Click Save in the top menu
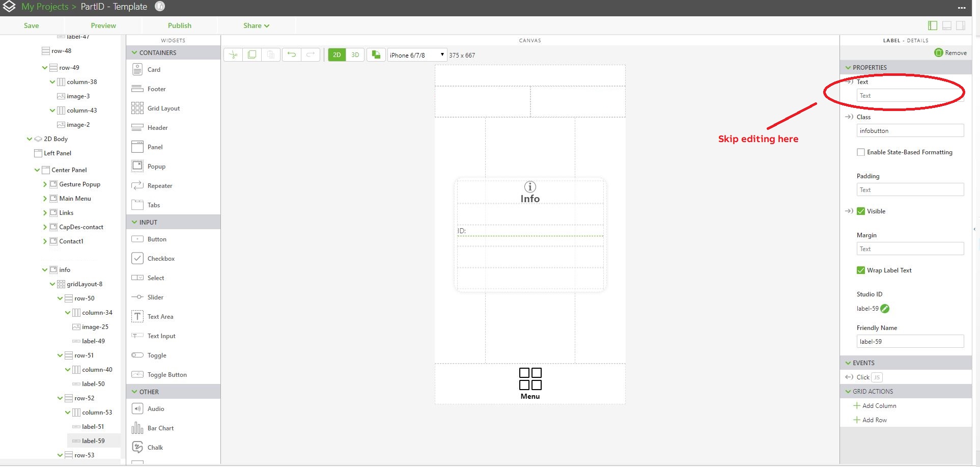980x467 pixels. [32, 25]
